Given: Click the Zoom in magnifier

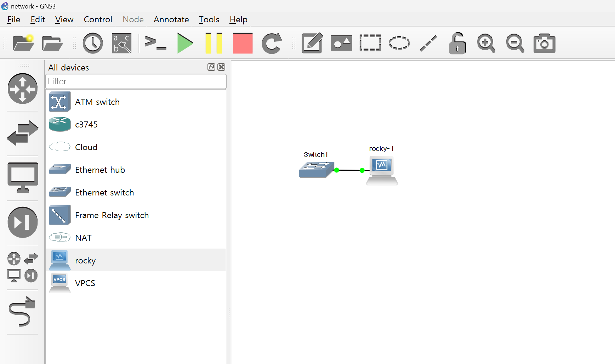Looking at the screenshot, I should [486, 43].
